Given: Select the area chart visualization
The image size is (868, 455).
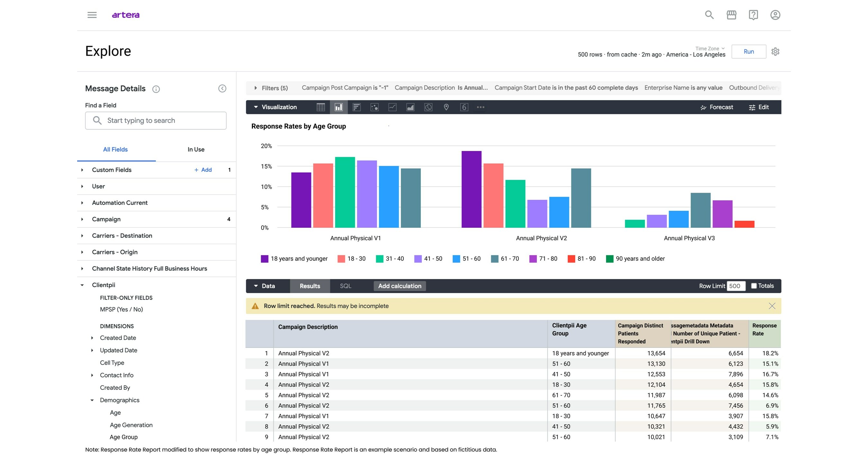Looking at the screenshot, I should [411, 107].
